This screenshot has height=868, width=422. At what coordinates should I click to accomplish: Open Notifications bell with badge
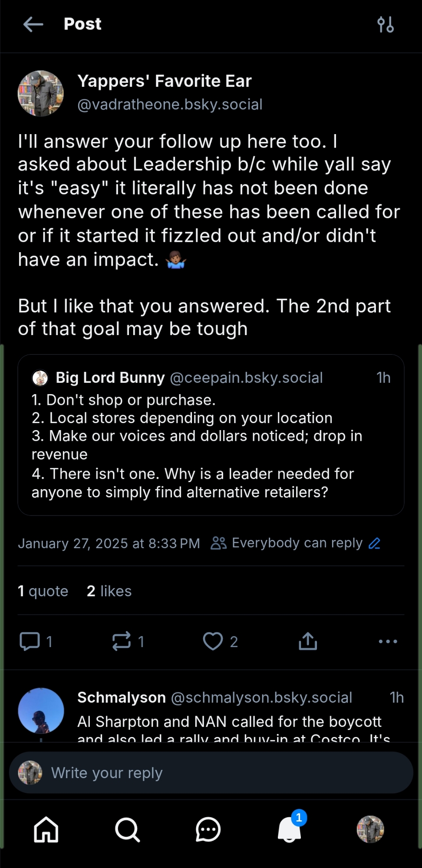click(290, 829)
